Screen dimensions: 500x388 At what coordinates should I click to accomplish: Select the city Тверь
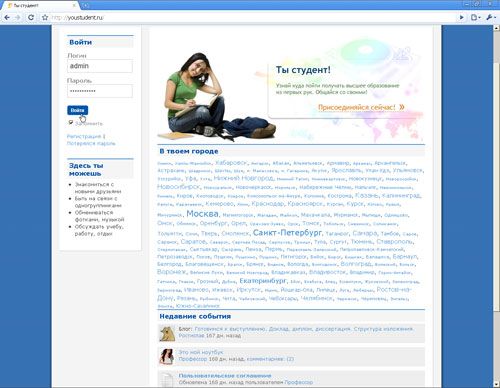coord(209,234)
